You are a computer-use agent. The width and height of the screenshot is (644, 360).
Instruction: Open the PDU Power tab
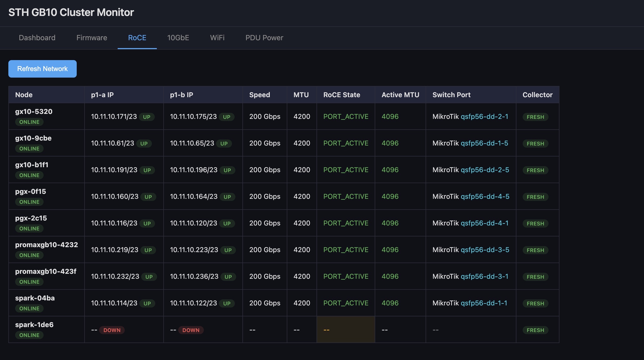[264, 38]
